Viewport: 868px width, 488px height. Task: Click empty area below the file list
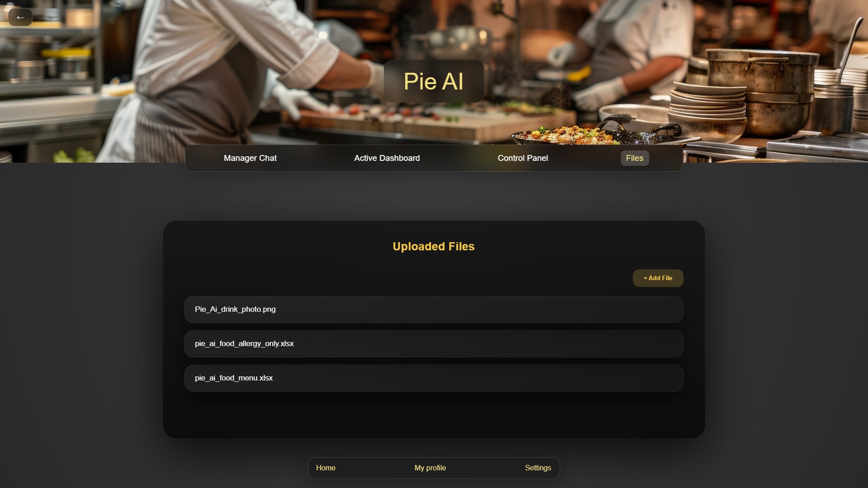point(434,413)
